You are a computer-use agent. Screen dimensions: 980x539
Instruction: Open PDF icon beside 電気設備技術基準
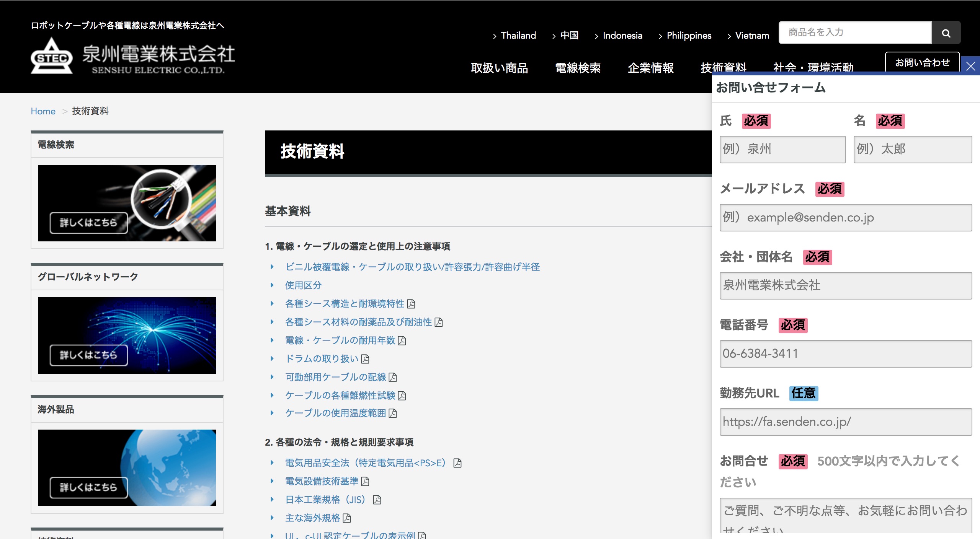click(x=365, y=481)
